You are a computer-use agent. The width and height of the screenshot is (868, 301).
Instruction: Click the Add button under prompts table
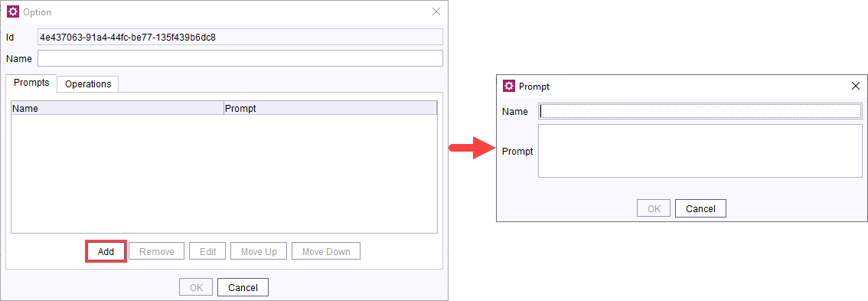(x=106, y=251)
